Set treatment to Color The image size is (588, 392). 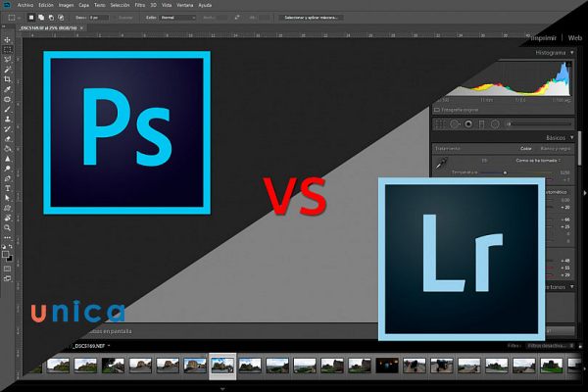(x=525, y=149)
